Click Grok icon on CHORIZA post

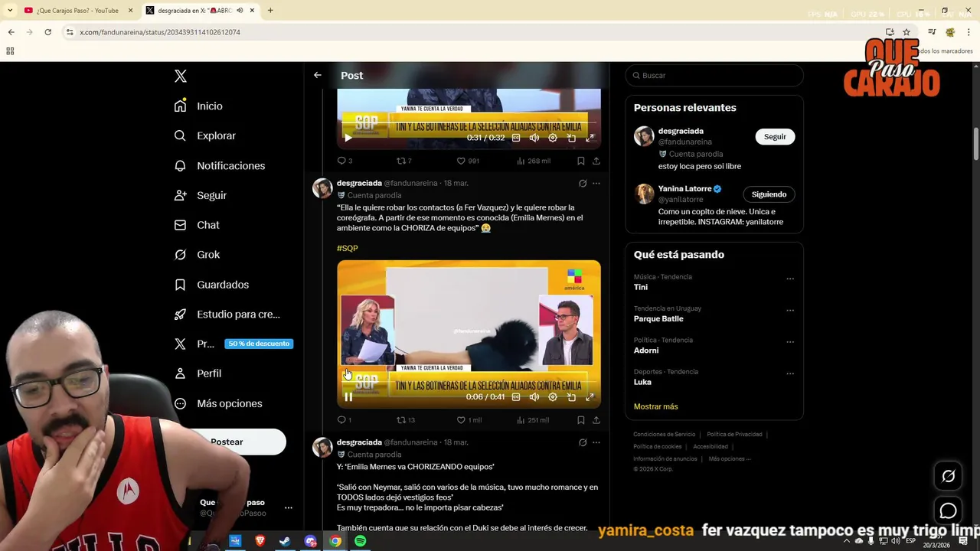pos(583,183)
